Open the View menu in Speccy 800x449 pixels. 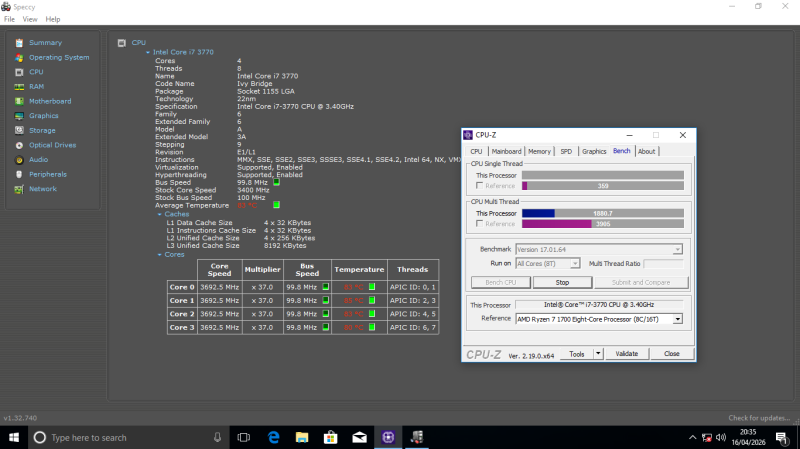coord(30,19)
